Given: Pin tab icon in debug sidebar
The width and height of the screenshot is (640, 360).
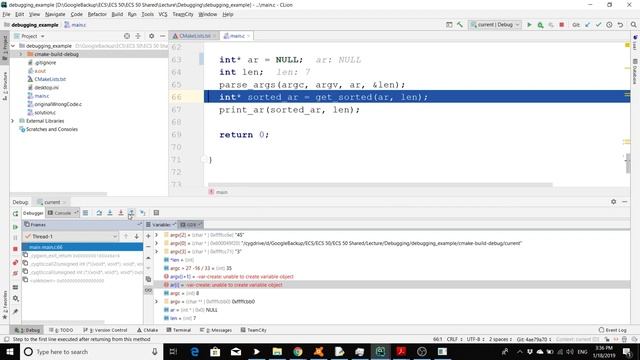Looking at the screenshot, I should pos(16,311).
